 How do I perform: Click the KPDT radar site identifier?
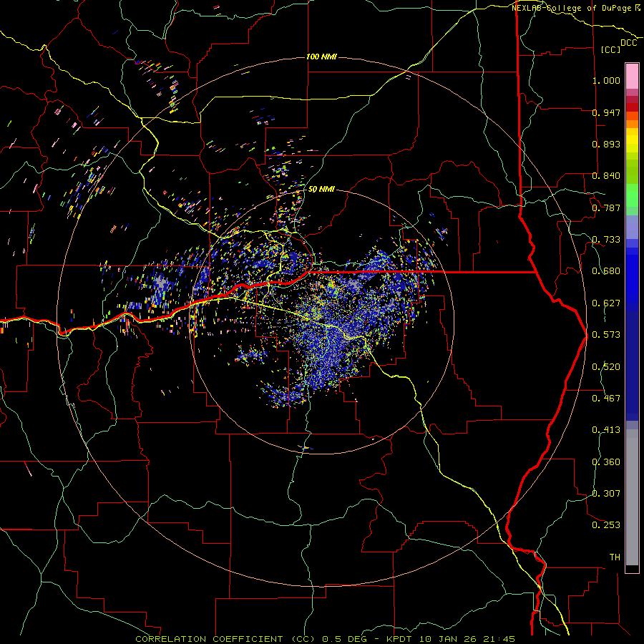pyautogui.click(x=399, y=639)
